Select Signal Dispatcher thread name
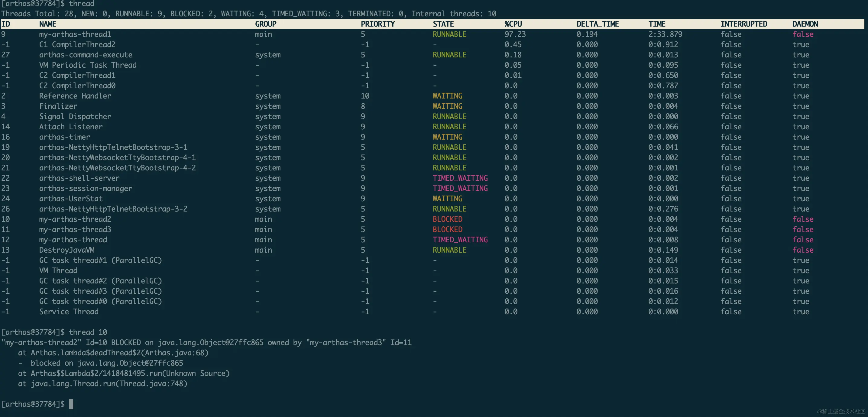This screenshot has height=417, width=868. (x=75, y=117)
